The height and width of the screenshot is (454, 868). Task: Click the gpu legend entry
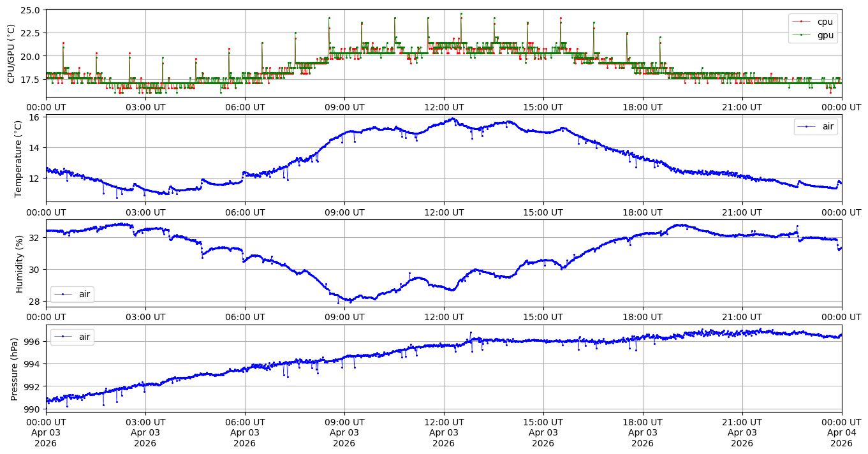(x=825, y=35)
